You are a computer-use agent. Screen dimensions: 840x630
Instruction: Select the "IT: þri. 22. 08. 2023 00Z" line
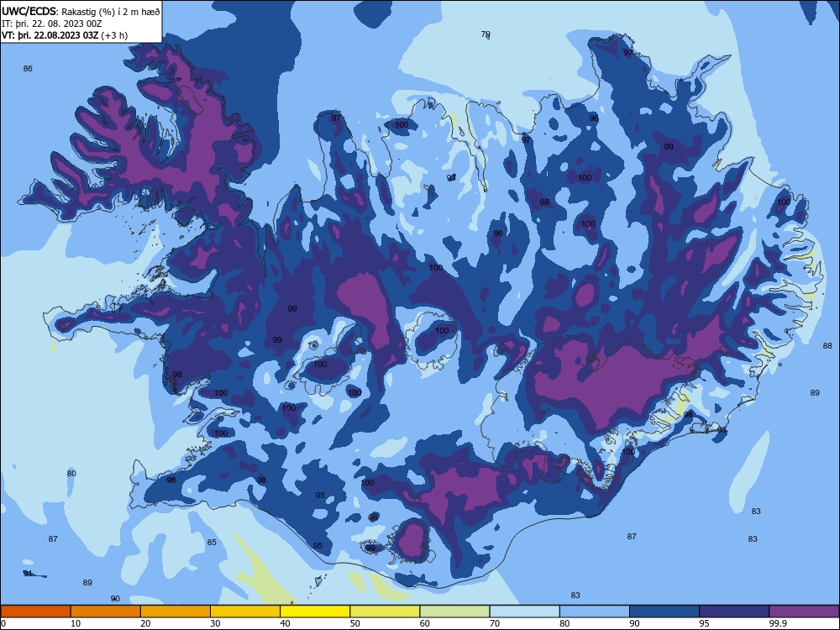pyautogui.click(x=52, y=24)
